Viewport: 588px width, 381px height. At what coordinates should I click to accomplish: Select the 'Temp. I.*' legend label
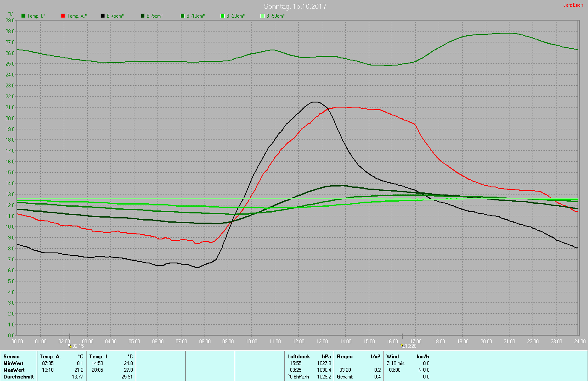click(36, 16)
